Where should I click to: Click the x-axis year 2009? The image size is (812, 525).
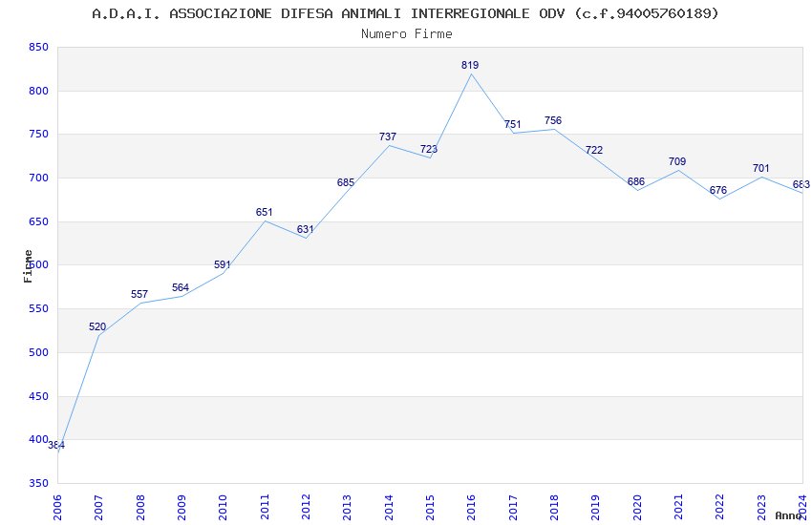click(182, 507)
